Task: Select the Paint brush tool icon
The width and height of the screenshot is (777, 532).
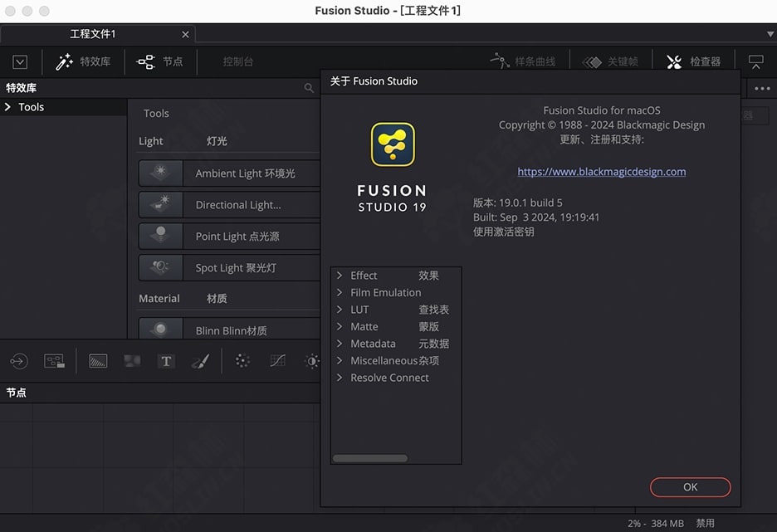Action: pyautogui.click(x=200, y=361)
